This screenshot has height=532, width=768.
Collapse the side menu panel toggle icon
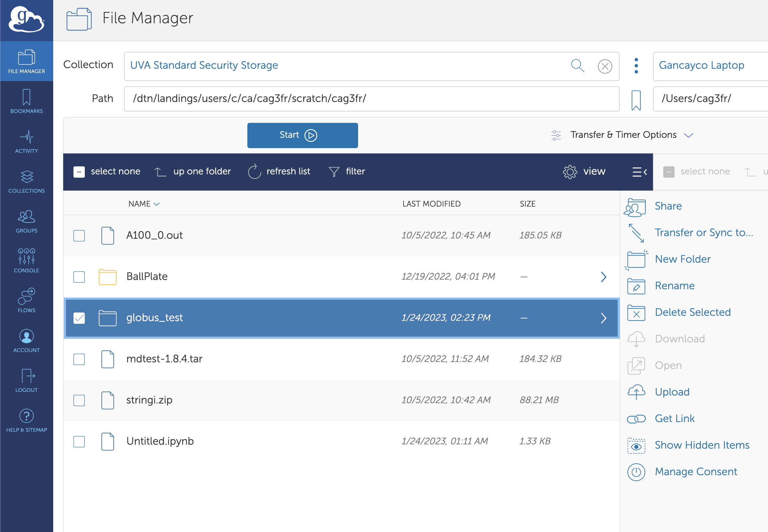(639, 172)
